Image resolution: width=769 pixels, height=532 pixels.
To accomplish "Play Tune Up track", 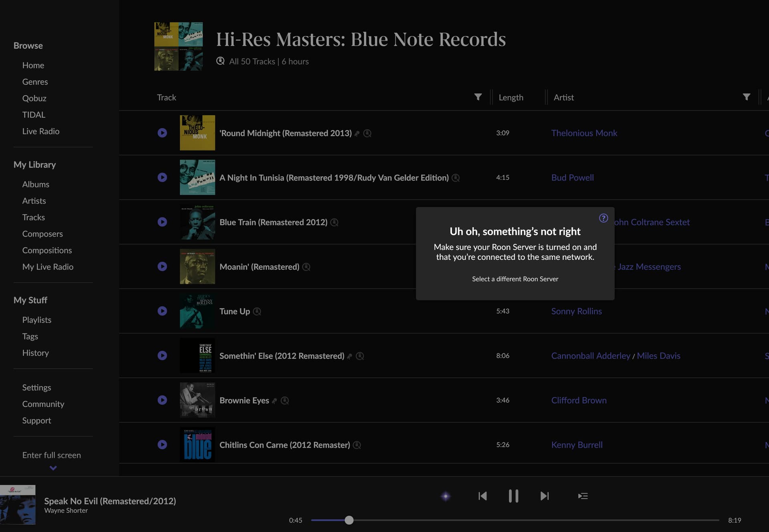I will 162,311.
